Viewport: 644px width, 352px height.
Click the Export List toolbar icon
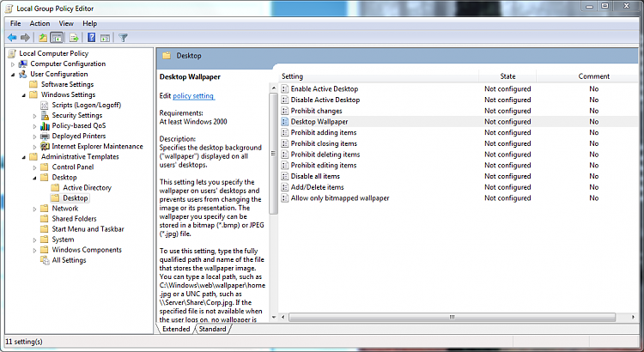pos(74,38)
